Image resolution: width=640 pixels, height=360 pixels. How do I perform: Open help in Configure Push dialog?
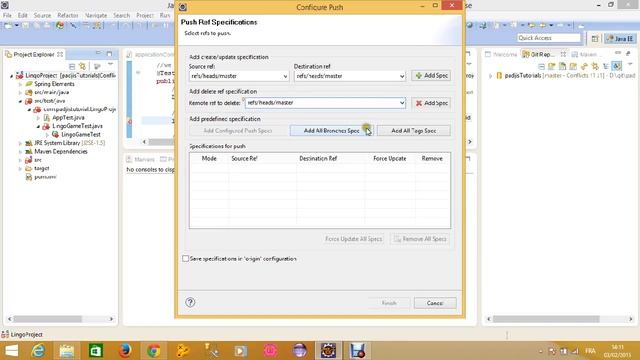pyautogui.click(x=190, y=302)
